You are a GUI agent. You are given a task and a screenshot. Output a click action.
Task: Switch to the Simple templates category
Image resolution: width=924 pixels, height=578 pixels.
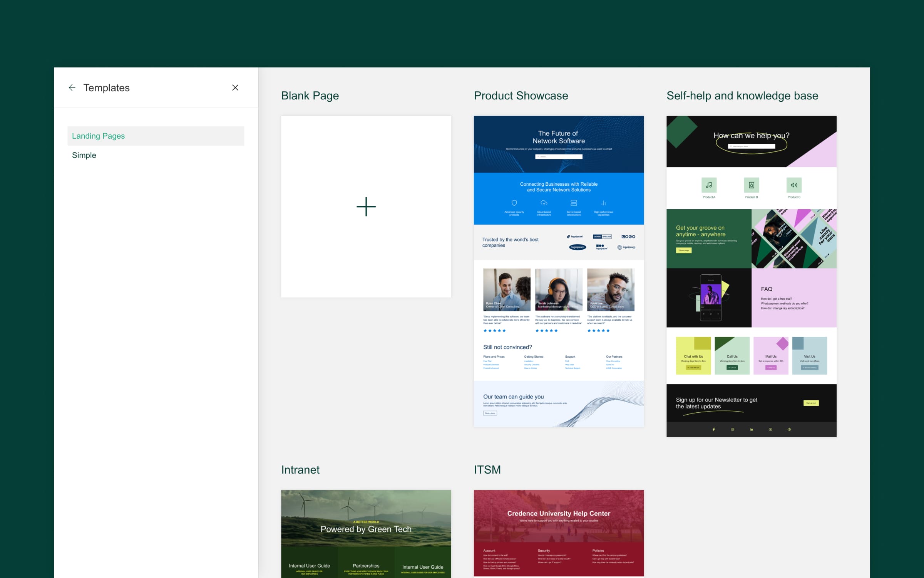click(84, 155)
